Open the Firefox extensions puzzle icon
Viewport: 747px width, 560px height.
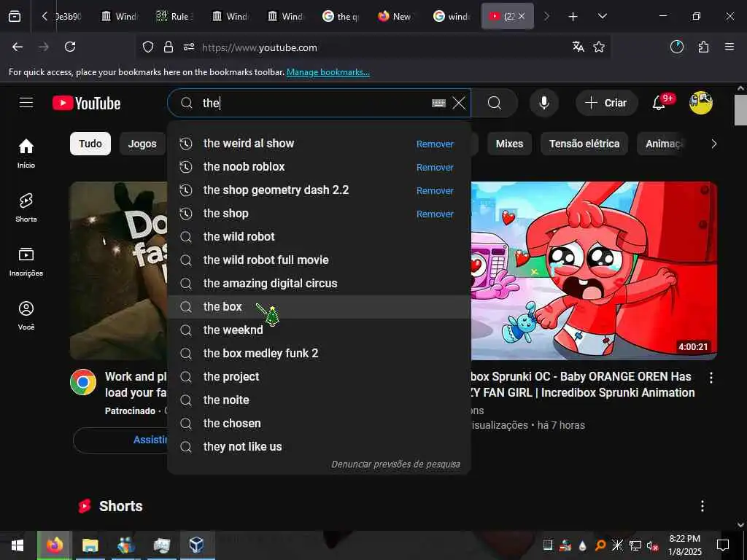click(x=703, y=47)
